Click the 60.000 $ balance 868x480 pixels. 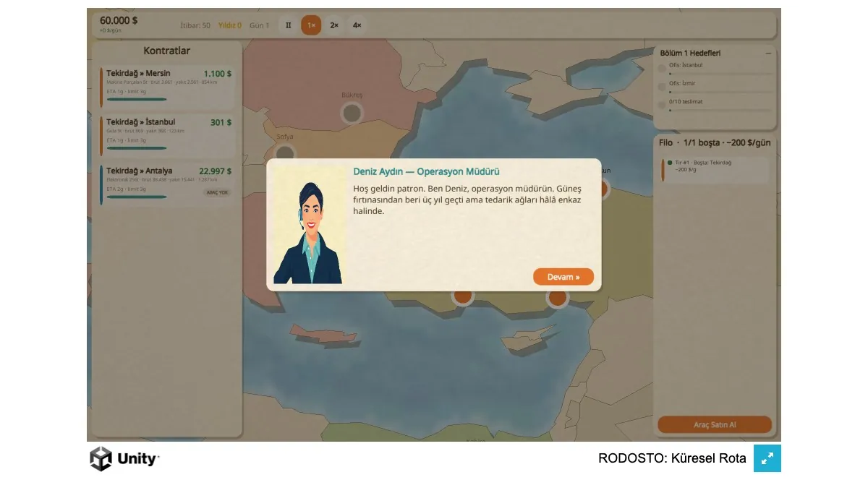(x=119, y=20)
